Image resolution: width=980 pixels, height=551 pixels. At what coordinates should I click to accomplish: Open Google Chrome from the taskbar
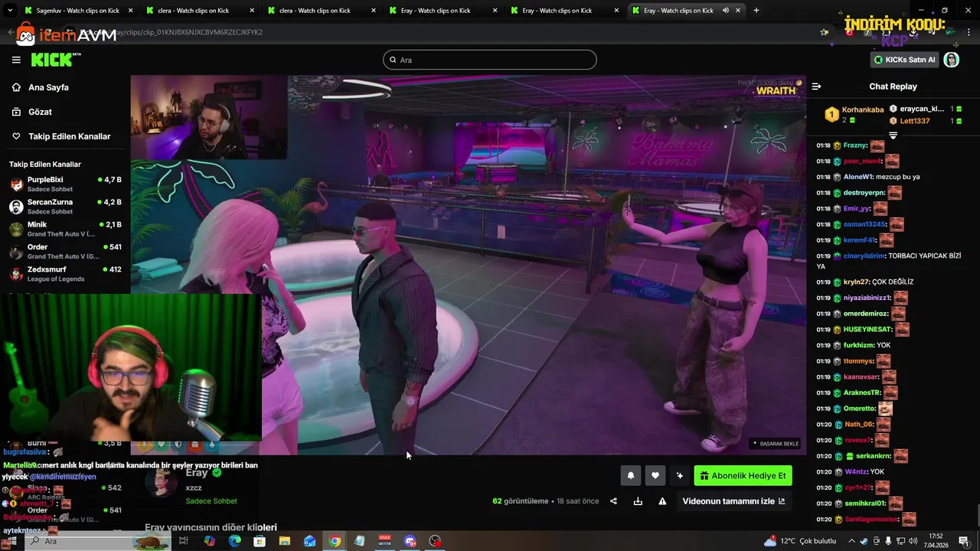coord(335,541)
